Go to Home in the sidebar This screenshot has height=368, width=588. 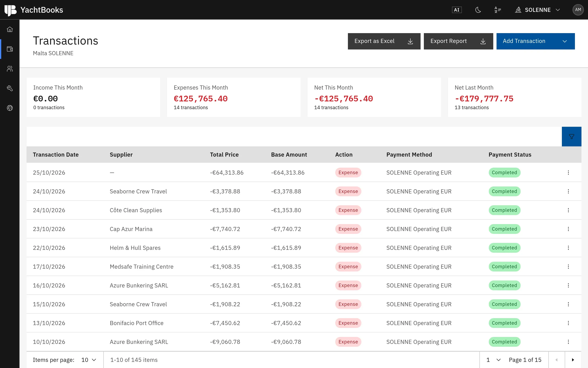tap(10, 29)
